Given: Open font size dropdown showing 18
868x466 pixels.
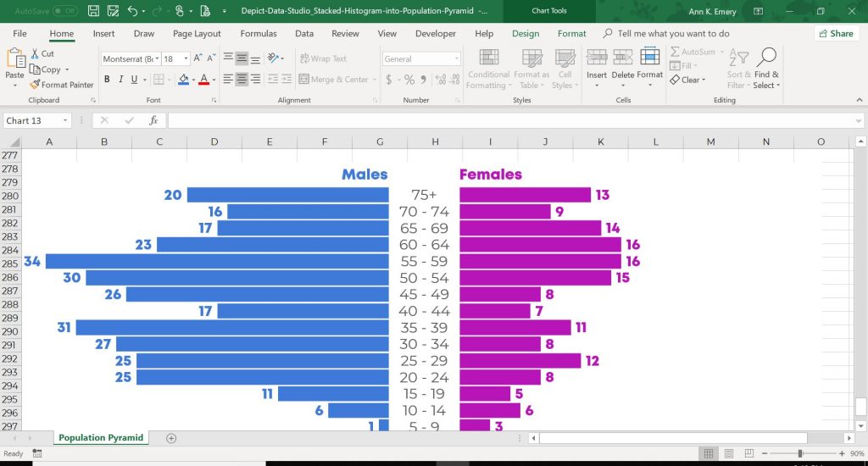Looking at the screenshot, I should [186, 58].
